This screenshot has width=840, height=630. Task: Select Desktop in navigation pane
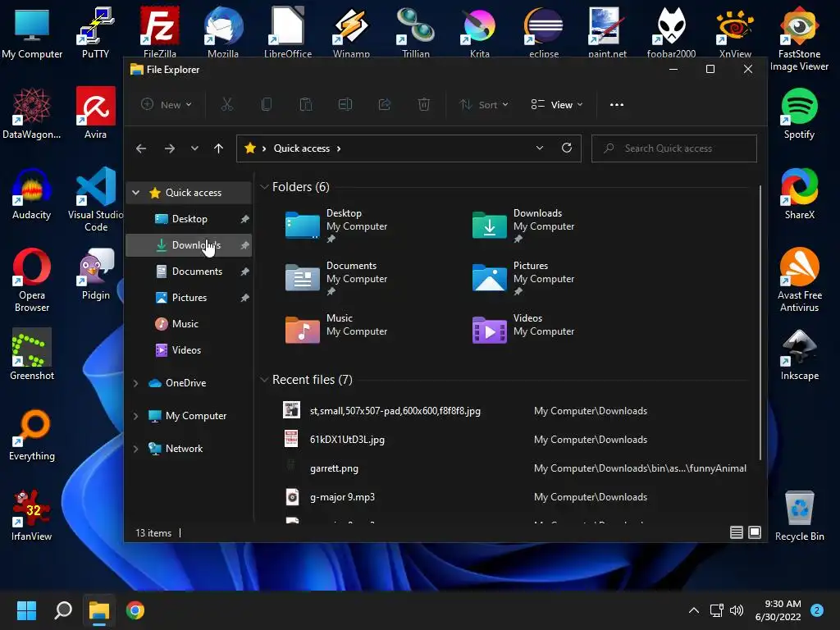click(x=189, y=218)
